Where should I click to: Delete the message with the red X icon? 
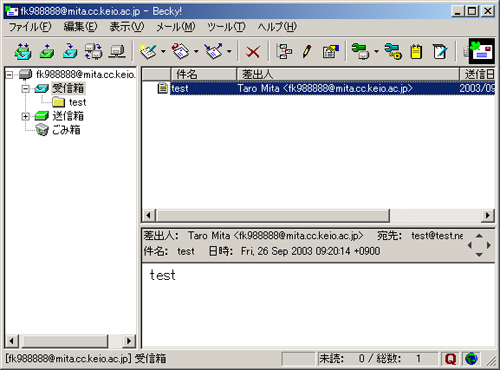tap(253, 52)
